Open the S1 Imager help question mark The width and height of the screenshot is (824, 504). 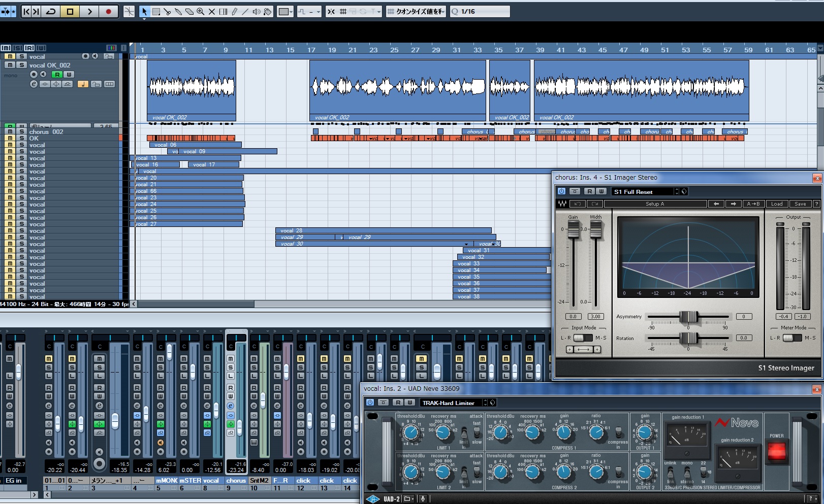(816, 204)
